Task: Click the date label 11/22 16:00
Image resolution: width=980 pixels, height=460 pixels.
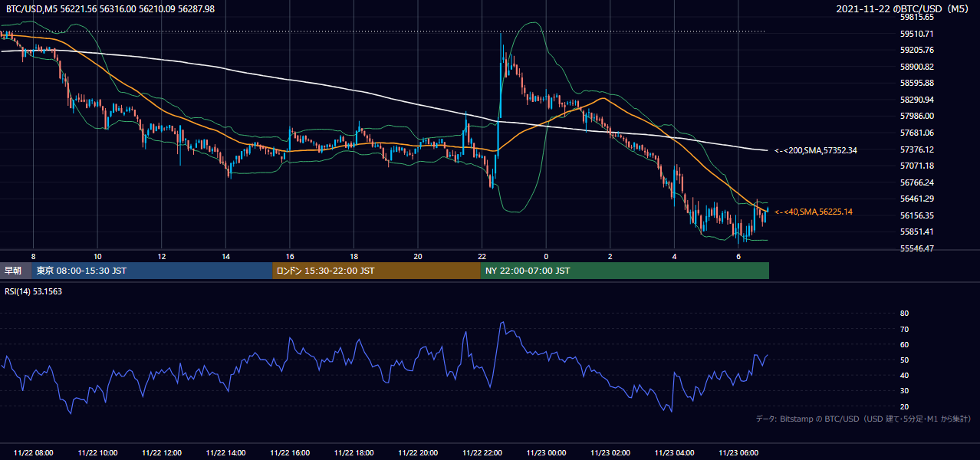Action: 290,453
